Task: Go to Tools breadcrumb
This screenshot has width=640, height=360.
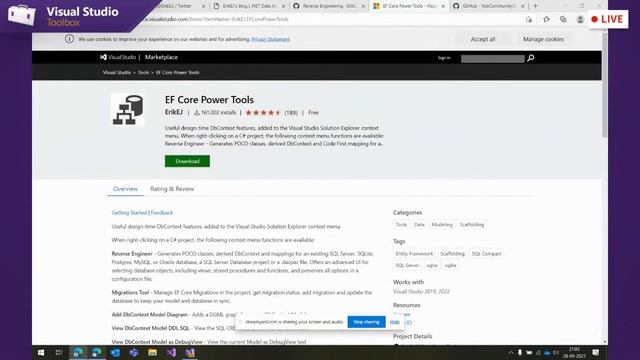Action: tap(143, 72)
